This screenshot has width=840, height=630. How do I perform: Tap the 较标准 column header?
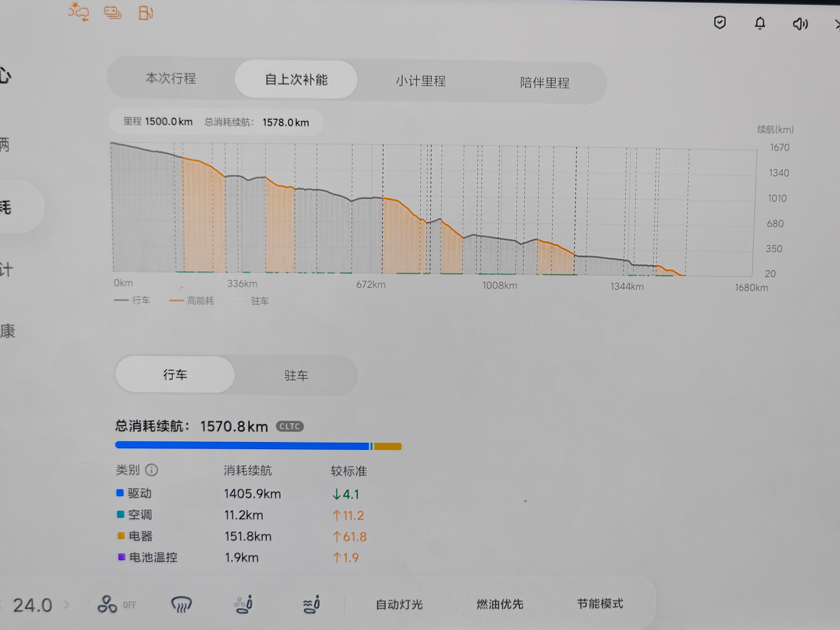(349, 471)
